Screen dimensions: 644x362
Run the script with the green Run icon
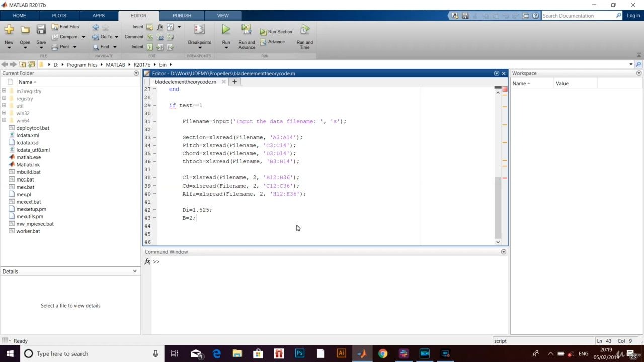click(226, 30)
